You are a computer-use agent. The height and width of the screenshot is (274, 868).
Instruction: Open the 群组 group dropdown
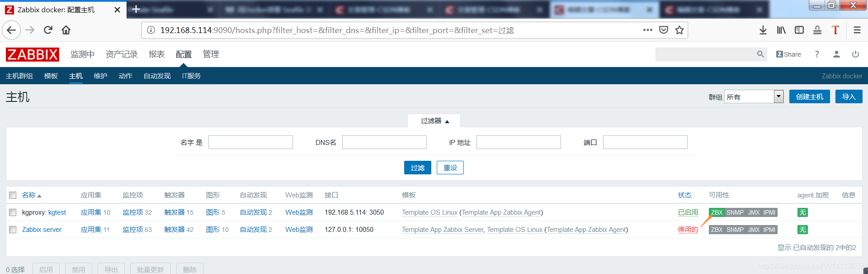[754, 96]
